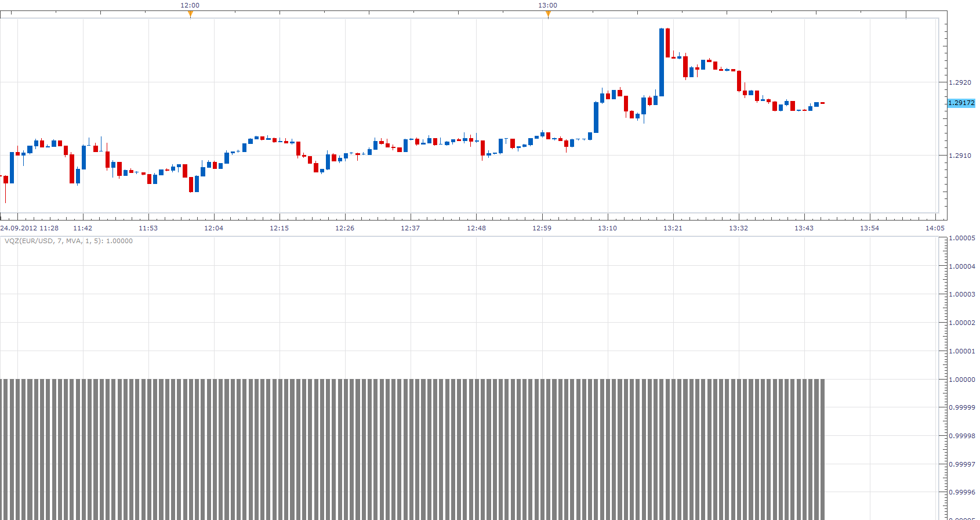980x520 pixels.
Task: Click the 11:53 time axis label
Action: (x=148, y=228)
